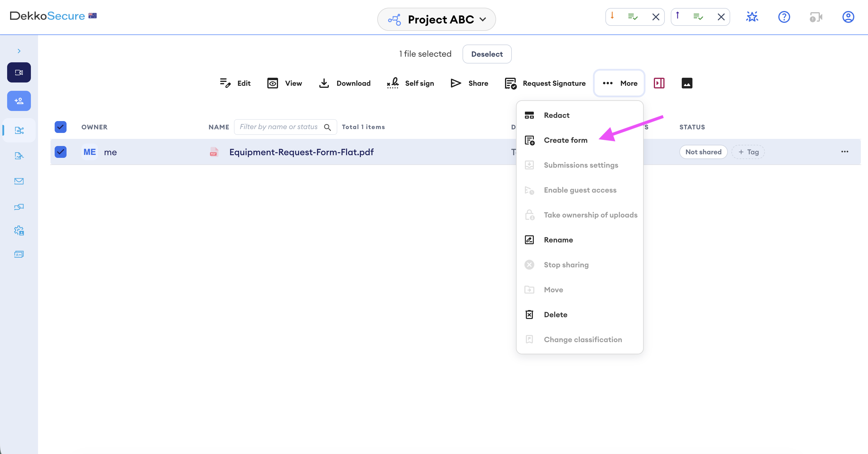
Task: Click the PDF file type icon
Action: pyautogui.click(x=214, y=152)
